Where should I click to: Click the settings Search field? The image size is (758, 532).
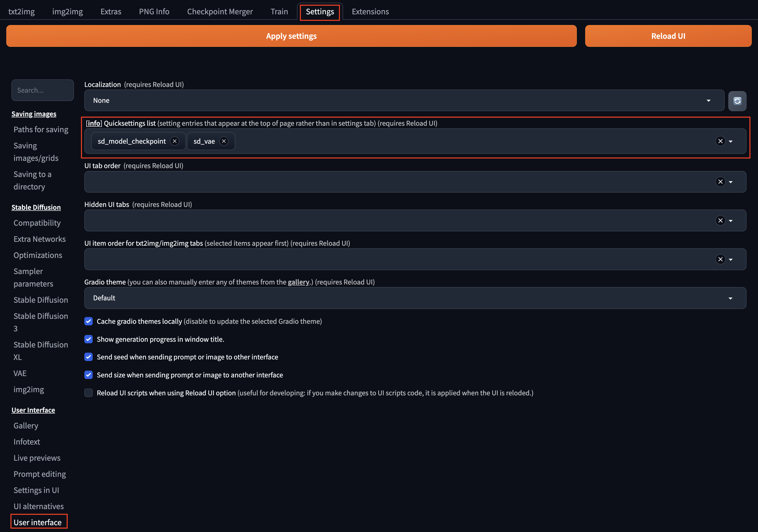[43, 90]
